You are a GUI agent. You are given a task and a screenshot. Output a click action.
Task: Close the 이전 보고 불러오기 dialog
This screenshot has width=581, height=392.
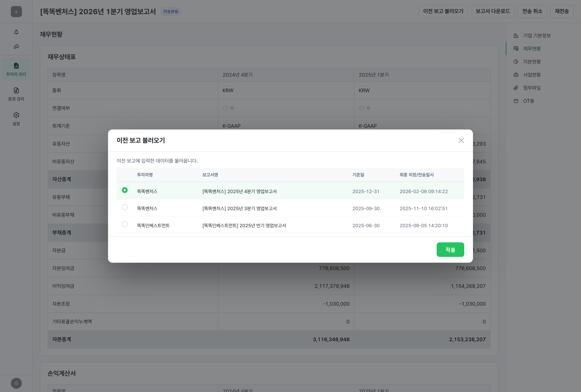tap(461, 140)
